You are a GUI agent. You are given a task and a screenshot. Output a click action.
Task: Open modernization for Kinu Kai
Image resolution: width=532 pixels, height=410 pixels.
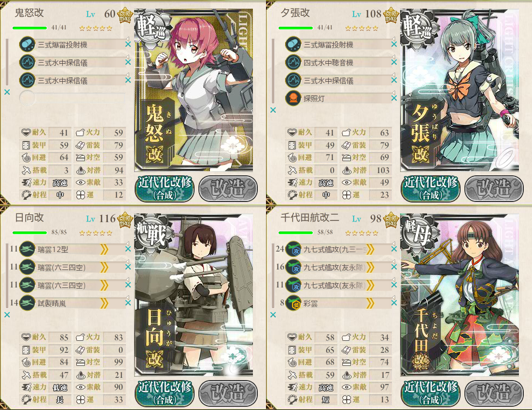pyautogui.click(x=165, y=188)
